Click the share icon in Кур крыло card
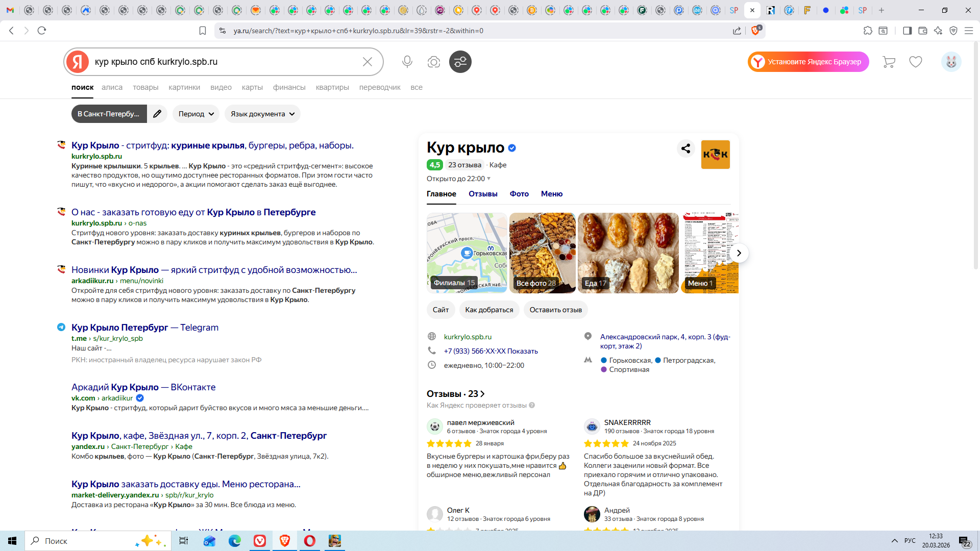980x551 pixels. pos(685,148)
